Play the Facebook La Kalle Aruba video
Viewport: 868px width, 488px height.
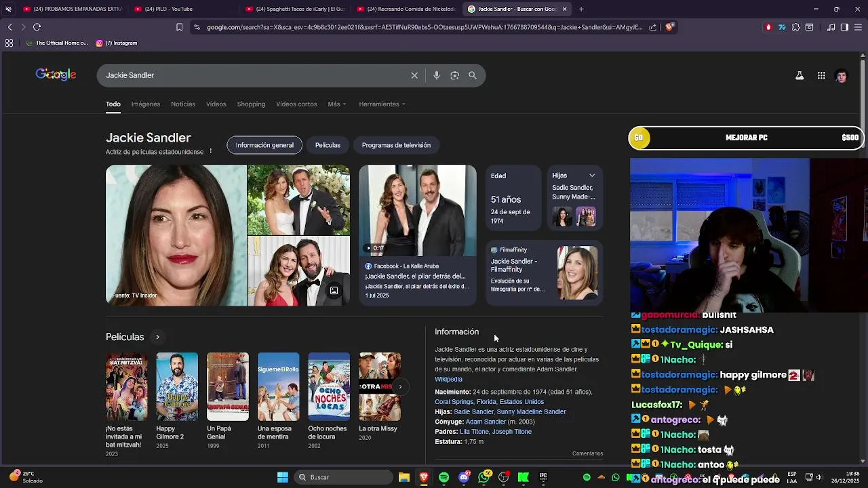pos(418,210)
